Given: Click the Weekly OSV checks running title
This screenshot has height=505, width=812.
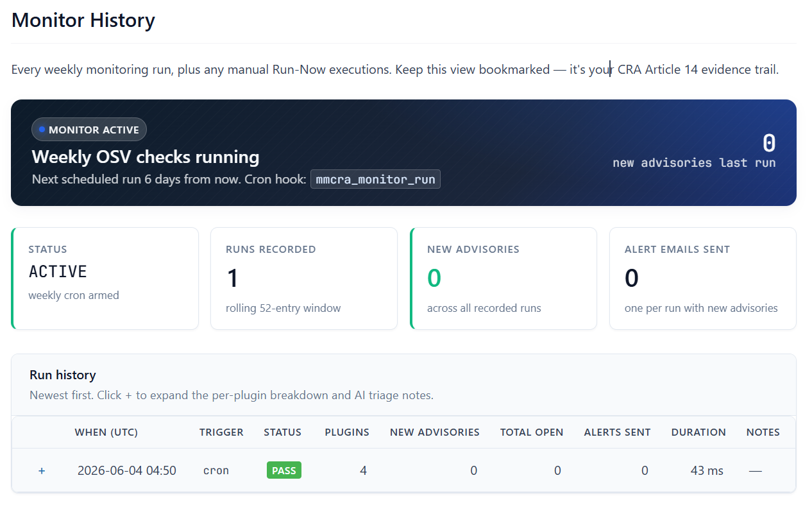Looking at the screenshot, I should pyautogui.click(x=146, y=157).
